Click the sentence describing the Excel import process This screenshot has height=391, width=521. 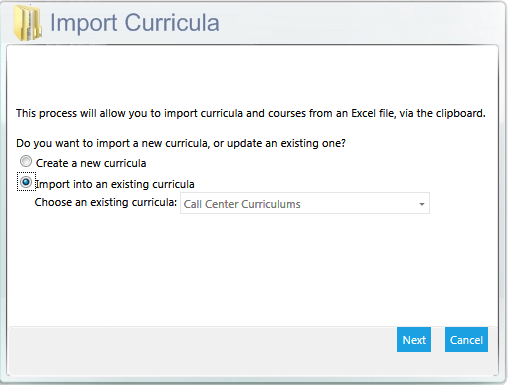(251, 113)
